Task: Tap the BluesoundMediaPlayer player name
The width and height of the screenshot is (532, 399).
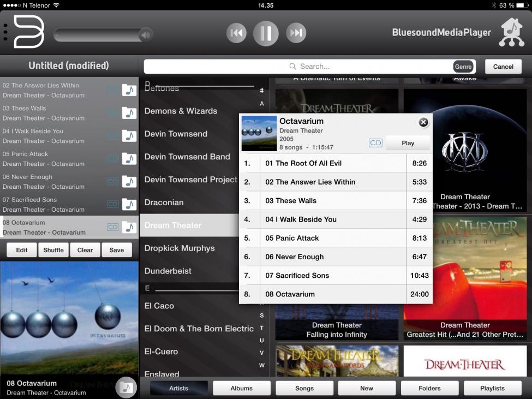Action: [441, 33]
